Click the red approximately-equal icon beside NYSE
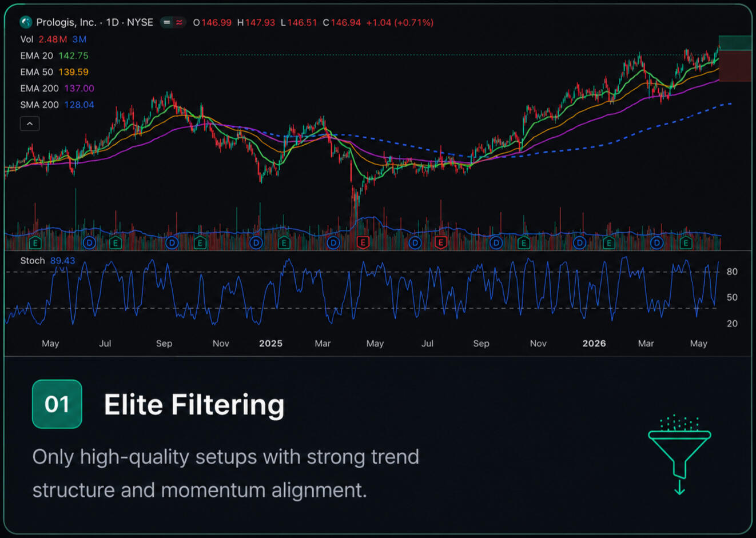 [180, 22]
